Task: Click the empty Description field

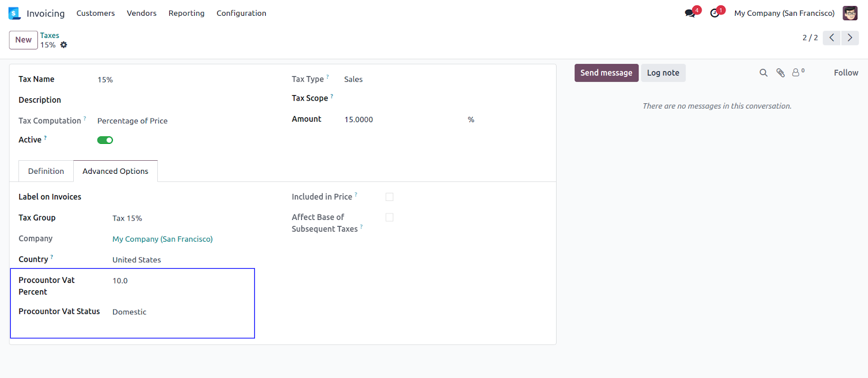Action: coord(184,100)
